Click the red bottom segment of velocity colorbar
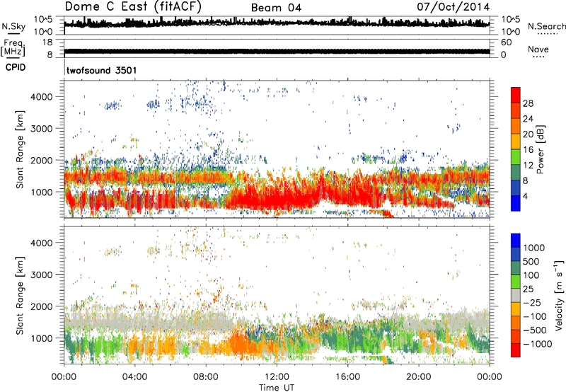 [516, 350]
